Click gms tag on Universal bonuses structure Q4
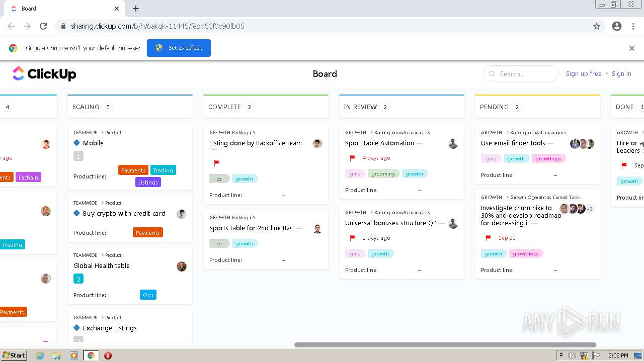The height and width of the screenshot is (362, 644). (x=355, y=253)
